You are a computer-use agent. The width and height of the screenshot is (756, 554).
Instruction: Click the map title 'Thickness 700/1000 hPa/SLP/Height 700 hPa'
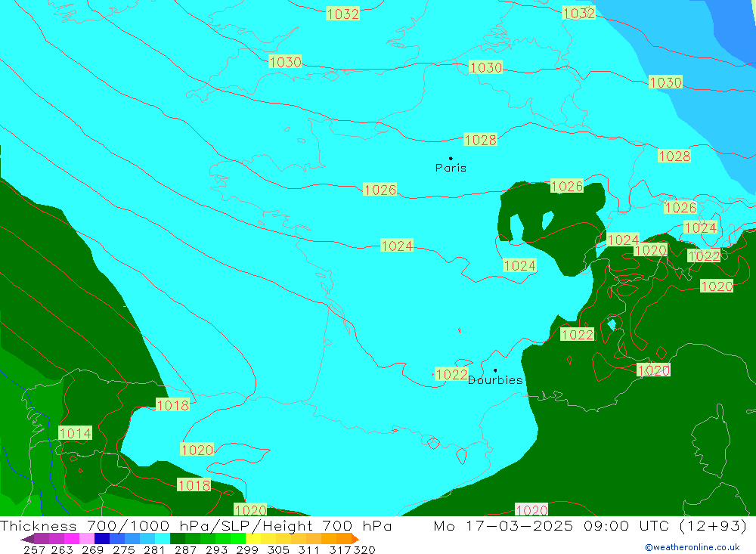pos(196,525)
